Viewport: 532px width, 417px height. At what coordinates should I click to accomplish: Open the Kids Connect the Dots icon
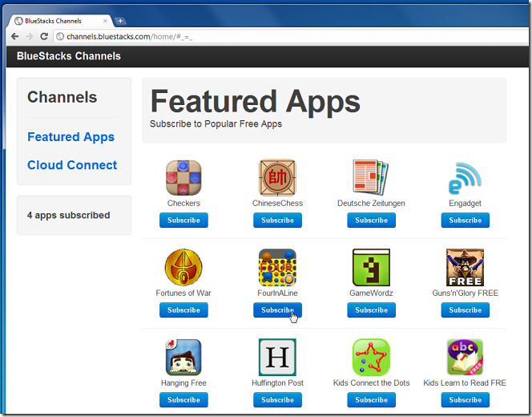click(371, 357)
